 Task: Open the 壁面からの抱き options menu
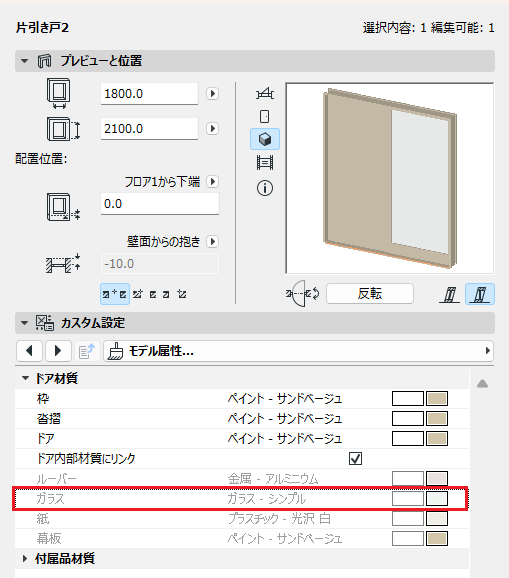pyautogui.click(x=212, y=241)
